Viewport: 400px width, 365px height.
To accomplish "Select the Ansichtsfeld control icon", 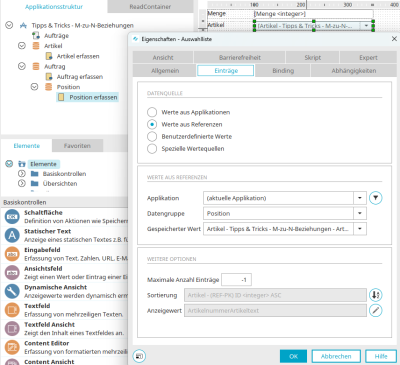I will pos(12,273).
